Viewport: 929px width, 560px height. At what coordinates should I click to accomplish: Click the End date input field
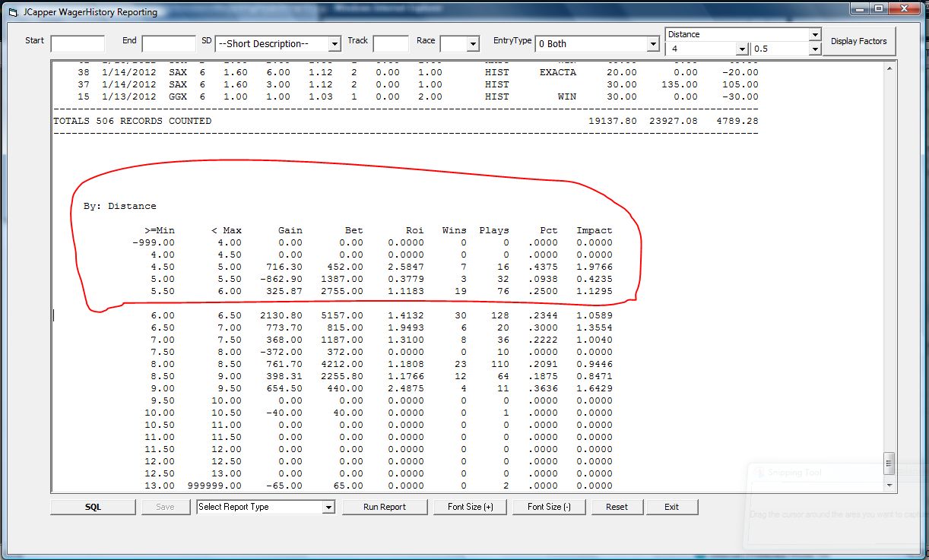169,43
